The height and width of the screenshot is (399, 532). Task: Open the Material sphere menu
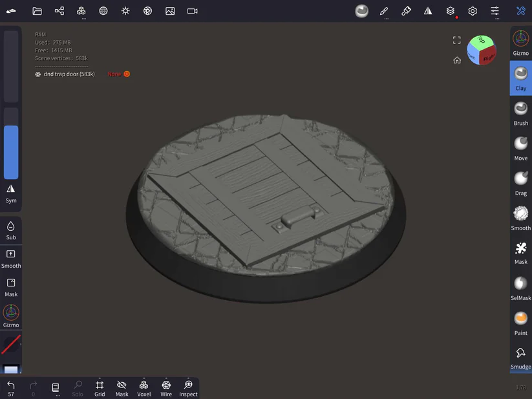click(x=103, y=11)
